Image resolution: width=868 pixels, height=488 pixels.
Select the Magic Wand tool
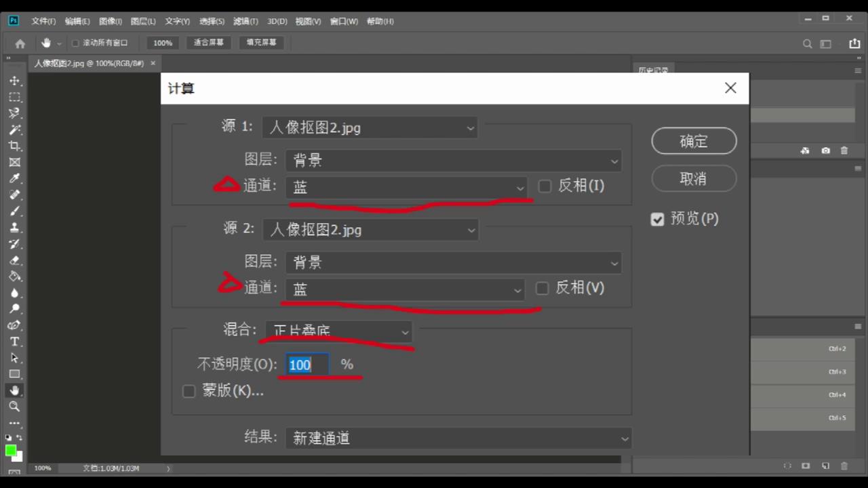(15, 129)
